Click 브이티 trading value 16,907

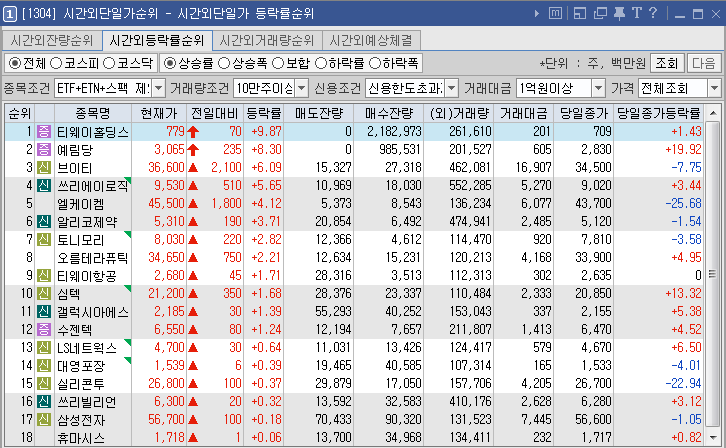533,167
